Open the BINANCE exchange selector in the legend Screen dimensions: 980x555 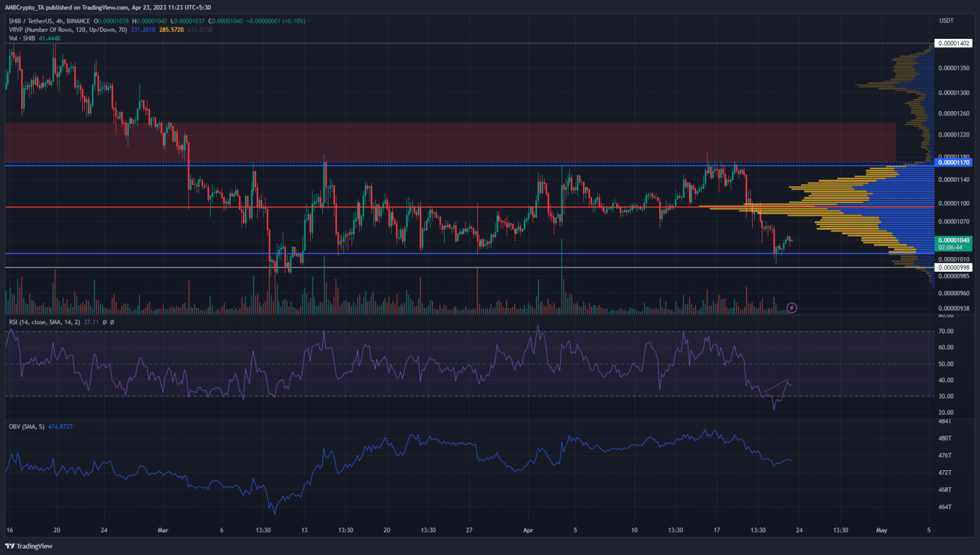[x=78, y=21]
